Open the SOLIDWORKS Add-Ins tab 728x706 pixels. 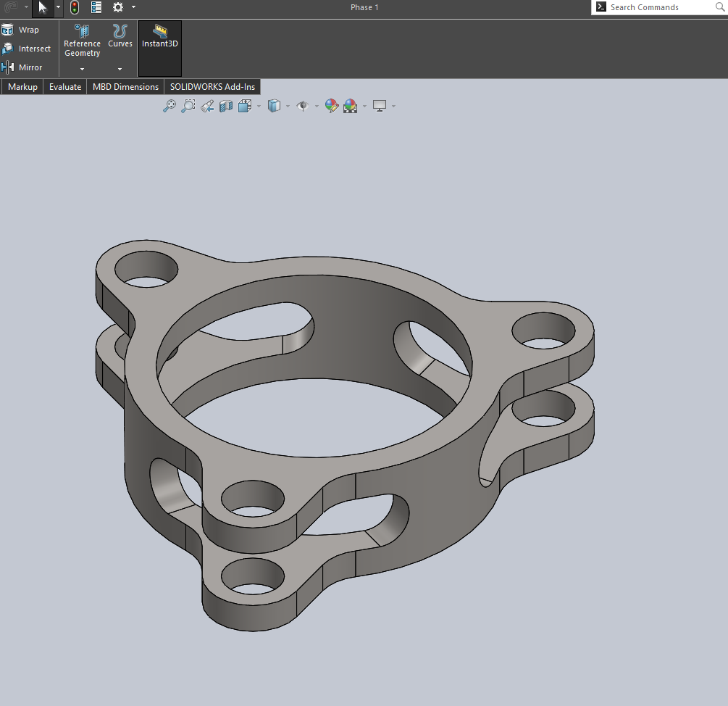coord(212,86)
